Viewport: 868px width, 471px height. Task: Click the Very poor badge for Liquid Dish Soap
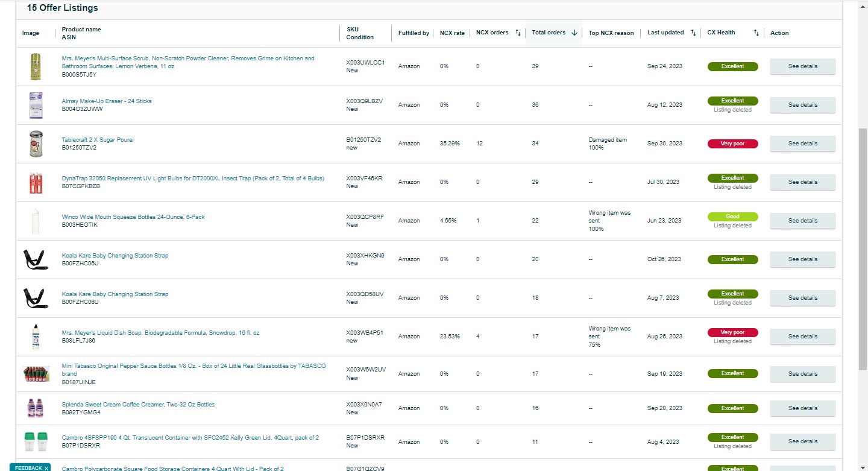tap(733, 332)
